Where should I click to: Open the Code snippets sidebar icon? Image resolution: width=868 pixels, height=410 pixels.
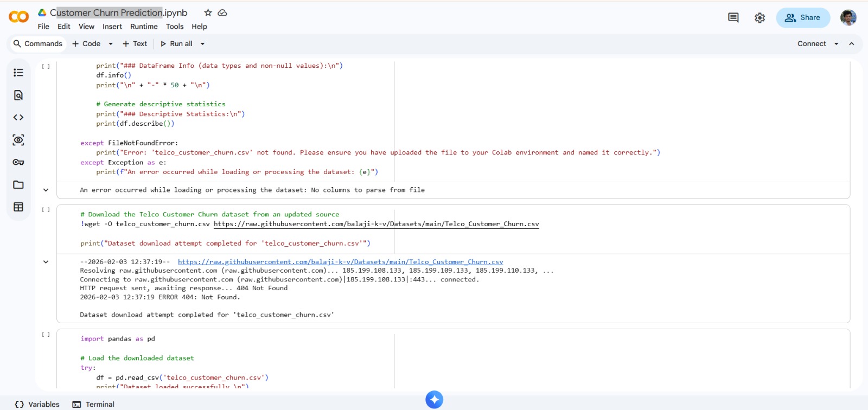(x=18, y=118)
